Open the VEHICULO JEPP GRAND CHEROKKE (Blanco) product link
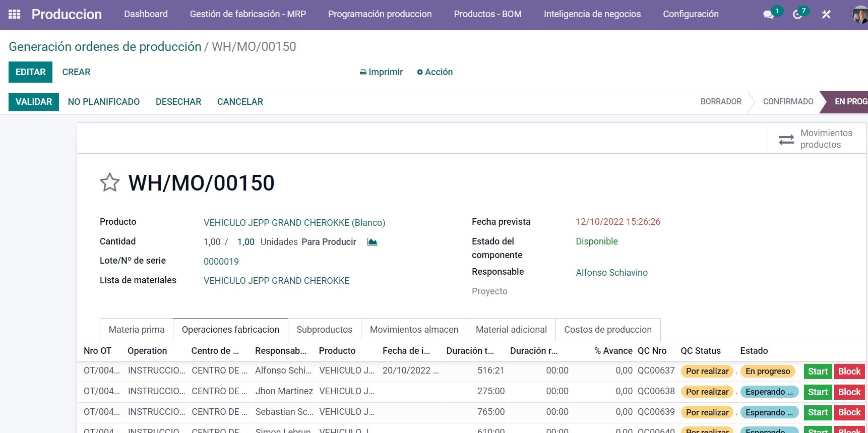Image resolution: width=868 pixels, height=433 pixels. coord(294,223)
